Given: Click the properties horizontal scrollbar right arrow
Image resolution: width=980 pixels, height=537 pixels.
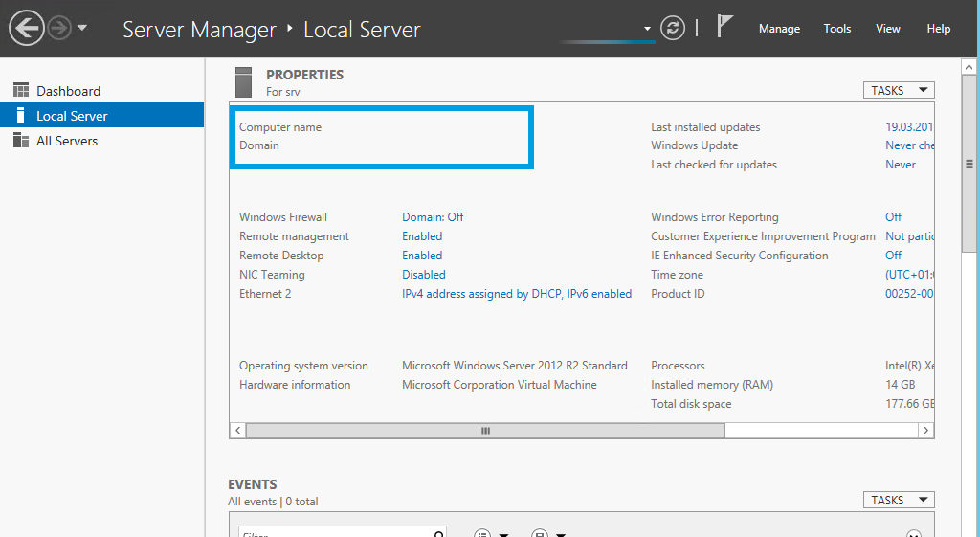Looking at the screenshot, I should (x=925, y=431).
